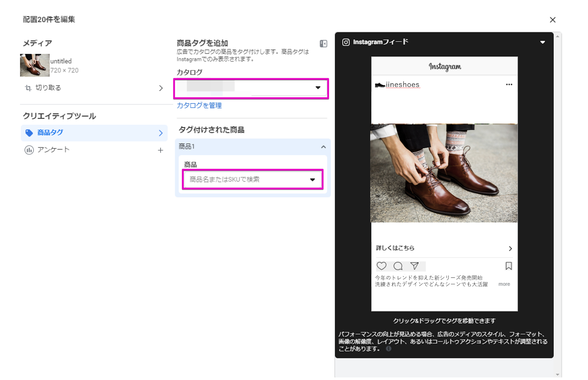The height and width of the screenshot is (380, 588).
Task: Click the untitled media thumbnail
Action: [35, 65]
